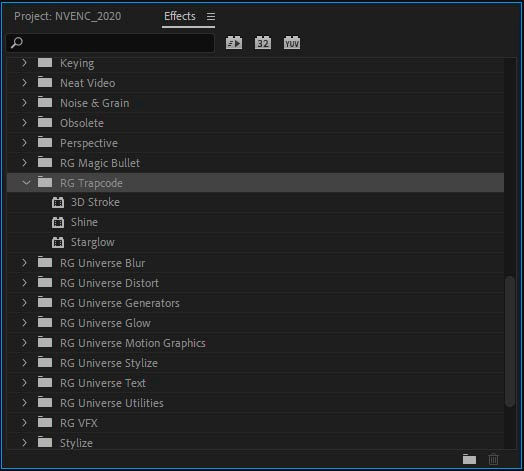Expand the RG Universe Generators chevron
The height and width of the screenshot is (471, 524).
[24, 303]
